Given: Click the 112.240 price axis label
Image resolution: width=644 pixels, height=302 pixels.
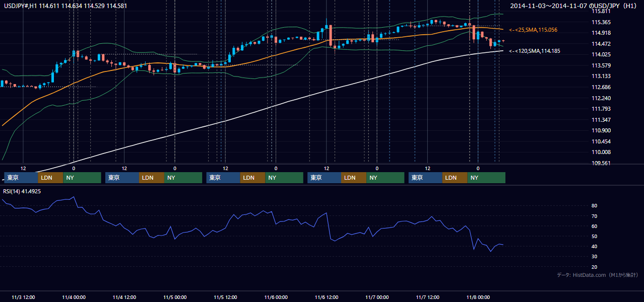Looking at the screenshot, I should click(x=601, y=98).
